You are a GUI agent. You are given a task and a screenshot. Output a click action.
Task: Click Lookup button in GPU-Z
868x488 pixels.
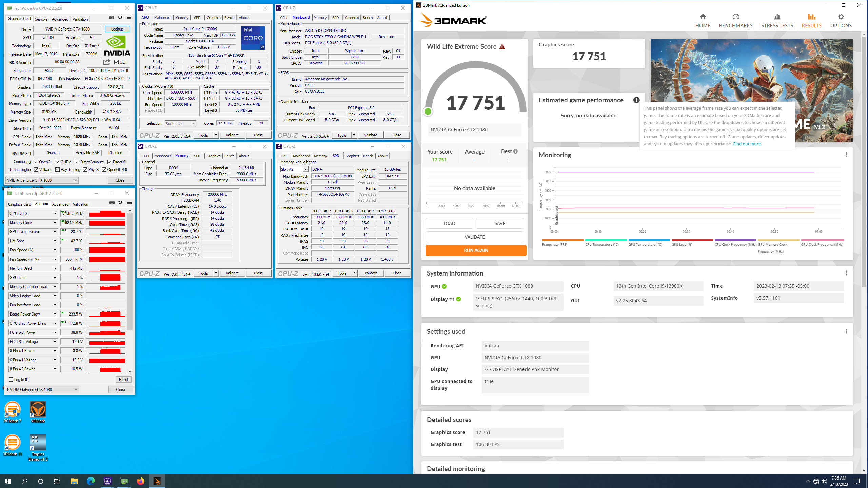pyautogui.click(x=117, y=29)
